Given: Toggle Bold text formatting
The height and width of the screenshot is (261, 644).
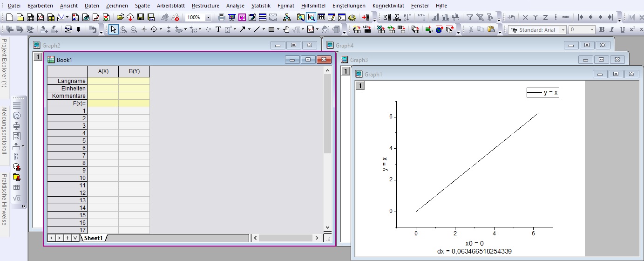Looking at the screenshot, I should click(x=602, y=29).
